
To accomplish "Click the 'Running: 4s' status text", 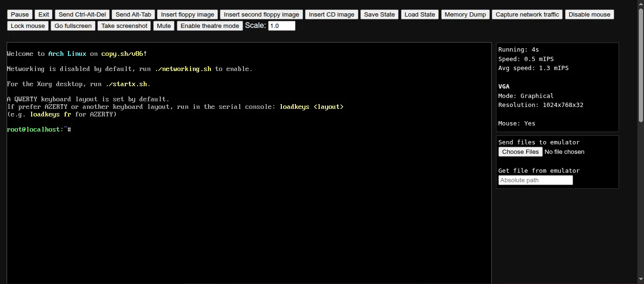I will click(519, 50).
